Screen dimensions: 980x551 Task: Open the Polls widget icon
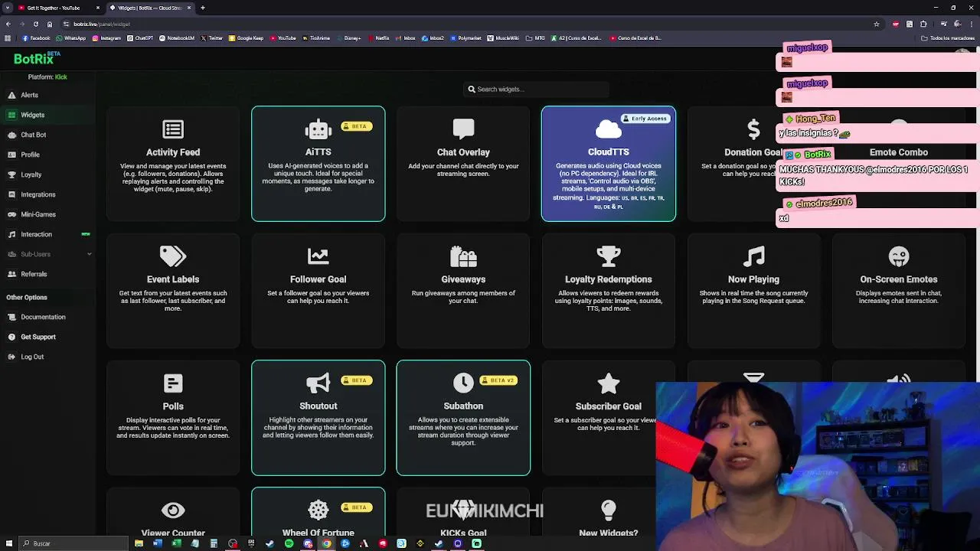[x=173, y=383]
